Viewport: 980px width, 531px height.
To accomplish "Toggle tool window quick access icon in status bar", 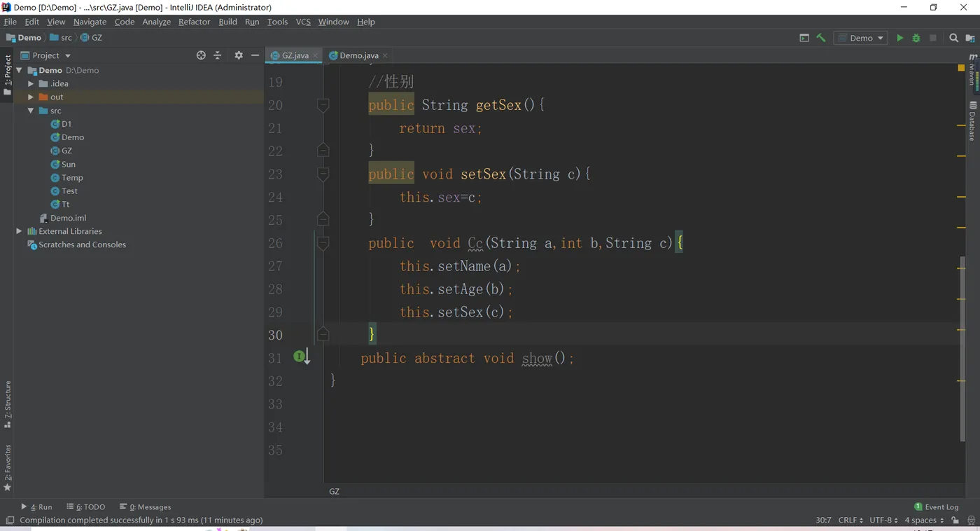I will [x=10, y=520].
